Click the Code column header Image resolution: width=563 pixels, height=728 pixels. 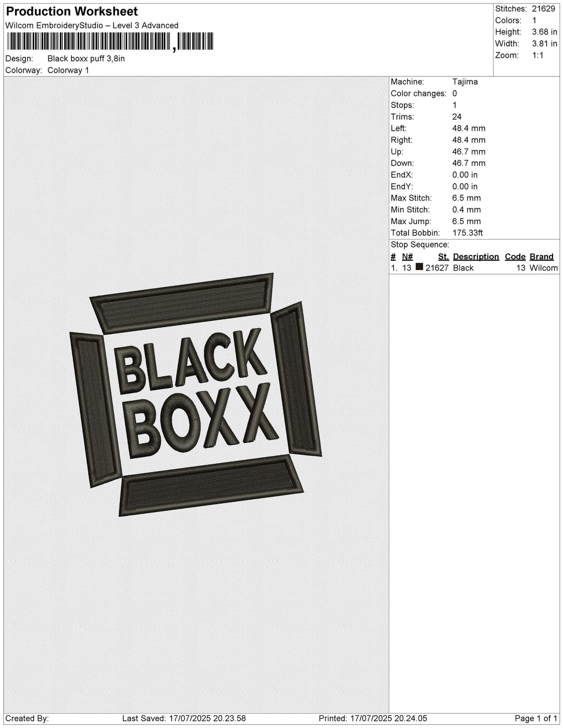coord(515,256)
